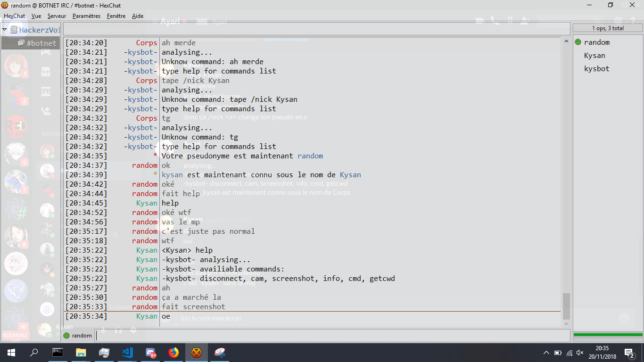Click the 'Unknow command: tg' message
Image resolution: width=644 pixels, height=362 pixels.
(200, 137)
